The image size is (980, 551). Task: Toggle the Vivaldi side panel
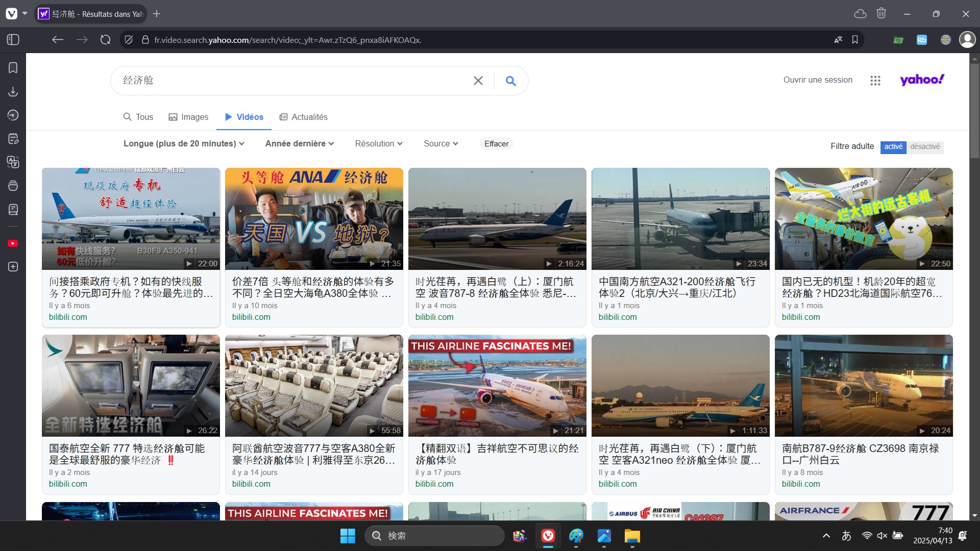tap(13, 40)
